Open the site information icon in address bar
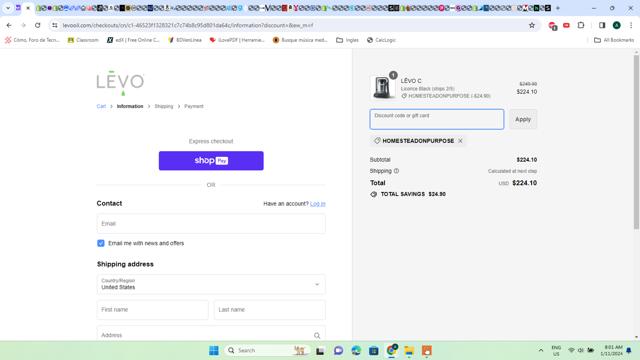Viewport: 640px width, 360px height. [55, 25]
